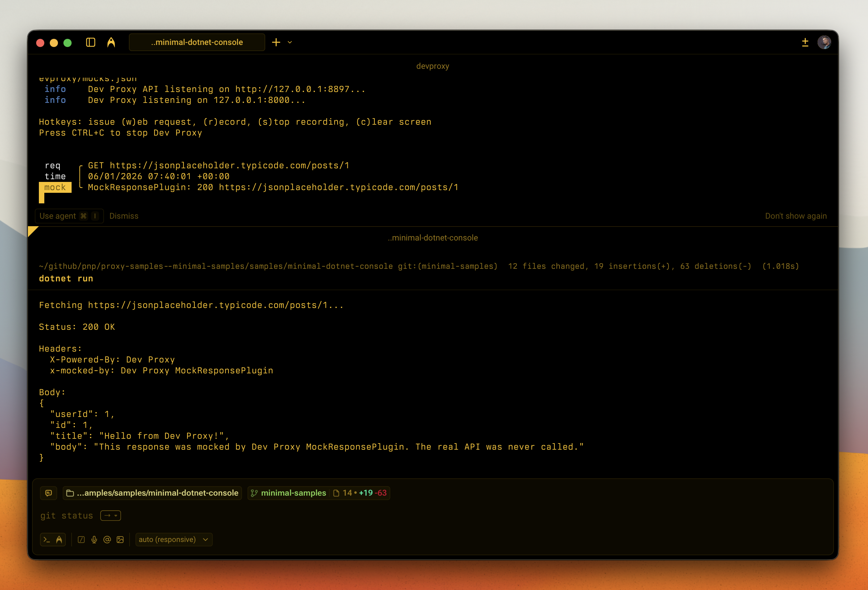Dismiss the agent suggestion banner
This screenshot has width=868, height=590.
pyautogui.click(x=124, y=216)
